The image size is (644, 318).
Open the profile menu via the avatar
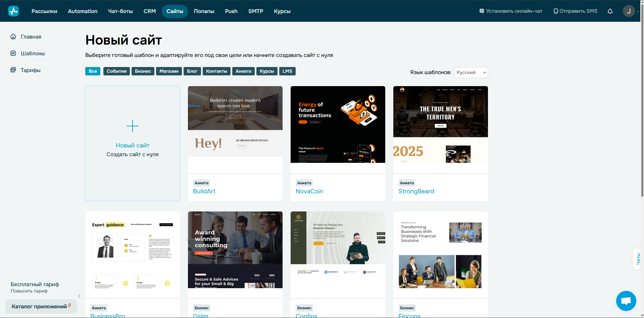629,11
